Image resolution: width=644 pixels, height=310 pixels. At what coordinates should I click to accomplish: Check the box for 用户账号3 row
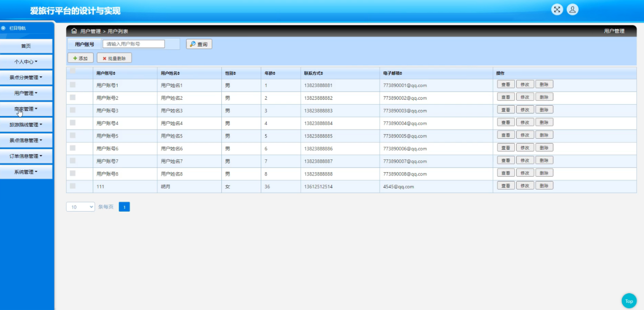click(x=73, y=110)
